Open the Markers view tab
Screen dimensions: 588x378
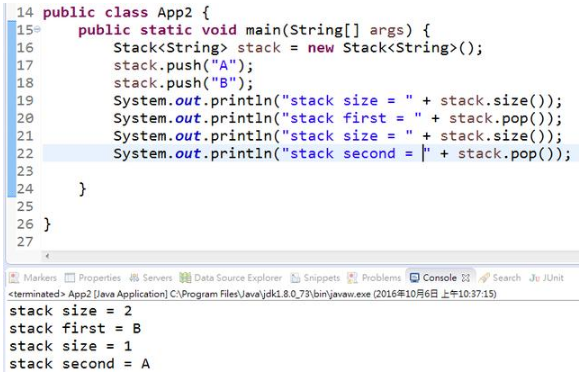point(33,278)
